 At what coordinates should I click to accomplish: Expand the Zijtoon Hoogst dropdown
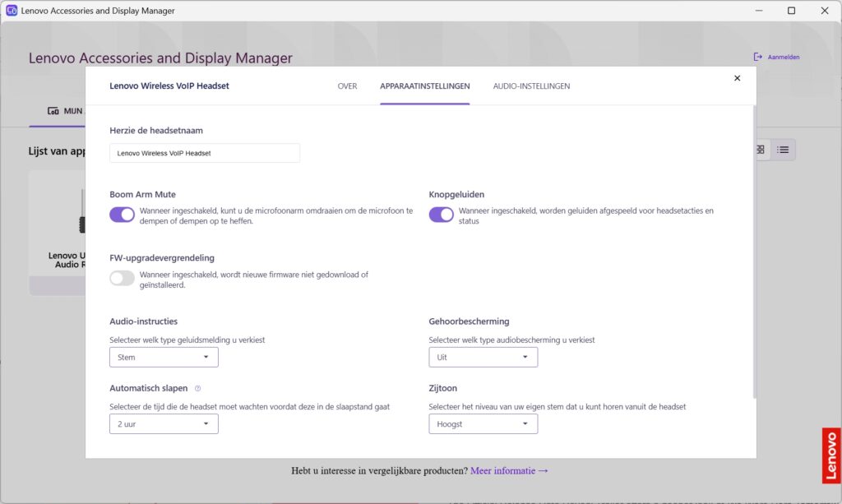[x=483, y=424]
